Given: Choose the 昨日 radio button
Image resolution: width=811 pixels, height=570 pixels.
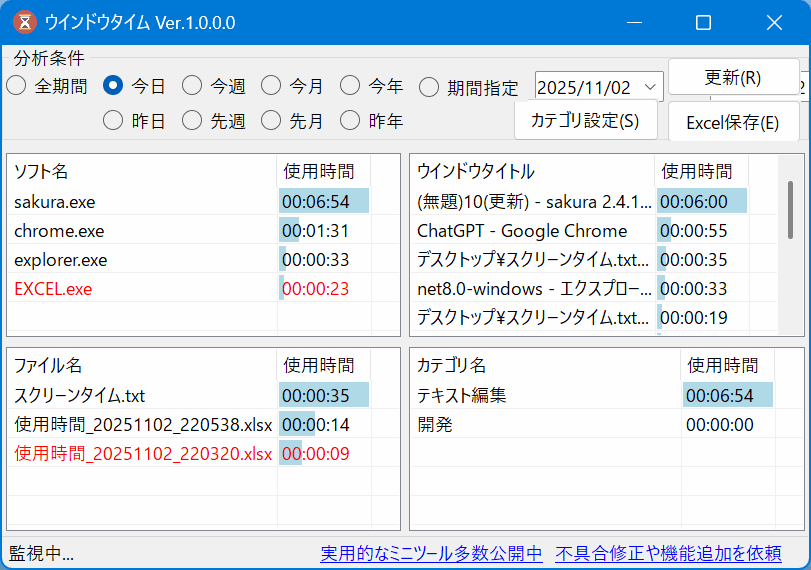Looking at the screenshot, I should (114, 121).
